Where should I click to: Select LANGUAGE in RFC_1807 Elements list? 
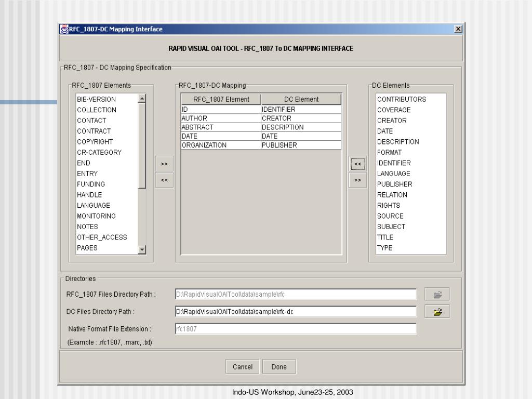coord(107,205)
